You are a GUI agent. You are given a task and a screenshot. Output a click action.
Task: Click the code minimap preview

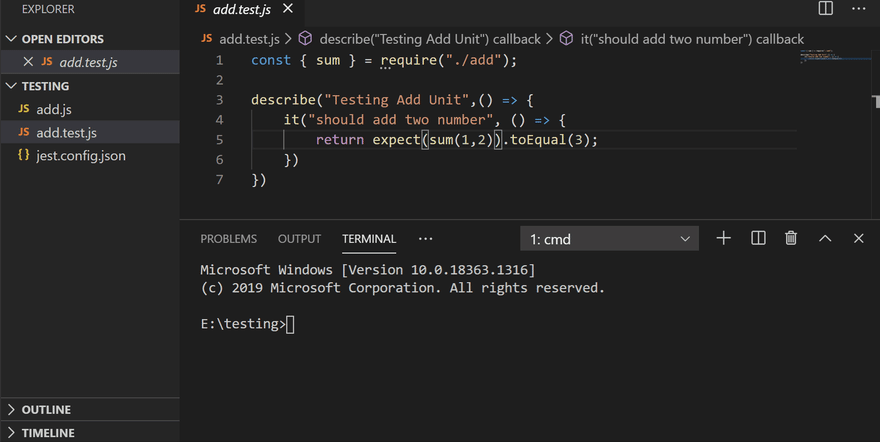(835, 57)
